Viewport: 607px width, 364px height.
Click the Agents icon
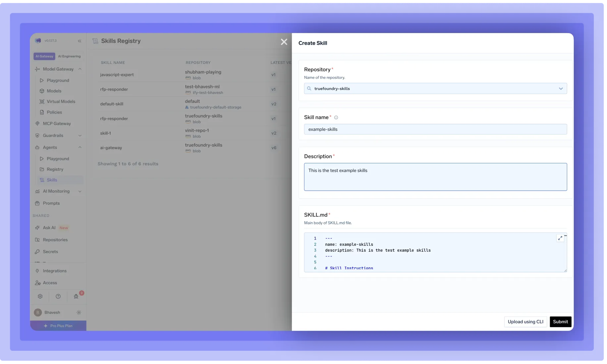[x=37, y=147]
